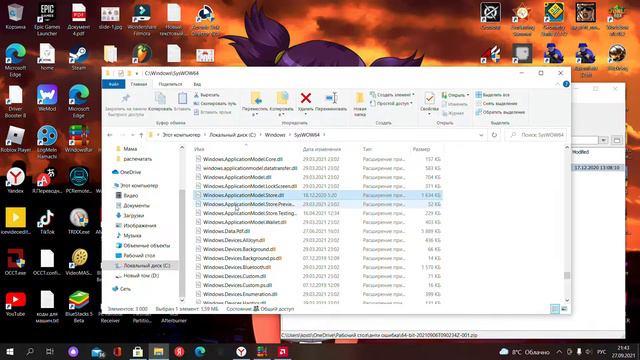Viewport: 640px width, 360px height.
Task: Select the YouTube desktop shortcut
Action: (16, 304)
